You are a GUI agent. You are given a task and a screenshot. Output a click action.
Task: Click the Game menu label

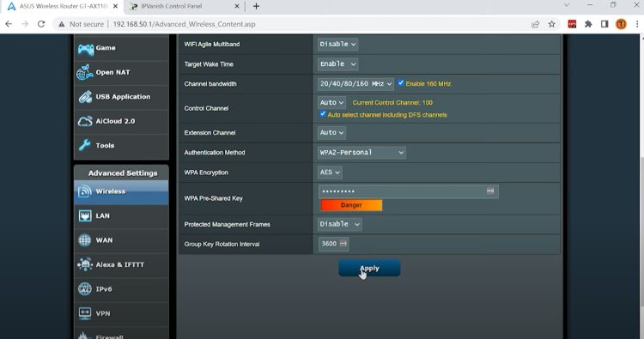click(x=106, y=48)
